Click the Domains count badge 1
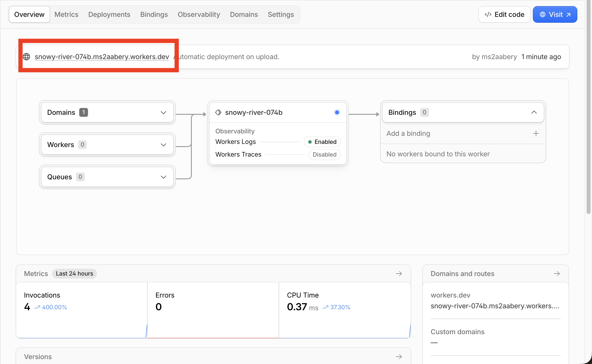Screen dimensions: 592x364 coord(84,112)
